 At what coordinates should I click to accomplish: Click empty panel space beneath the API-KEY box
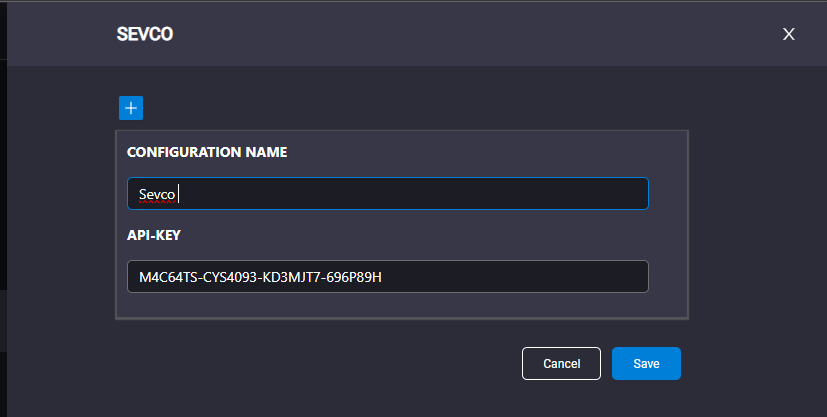click(401, 305)
